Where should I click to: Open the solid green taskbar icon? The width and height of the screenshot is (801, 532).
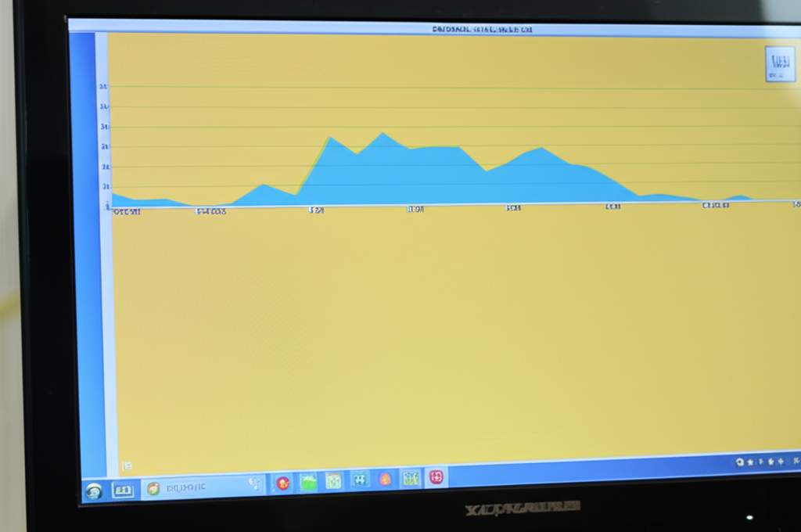pos(308,481)
